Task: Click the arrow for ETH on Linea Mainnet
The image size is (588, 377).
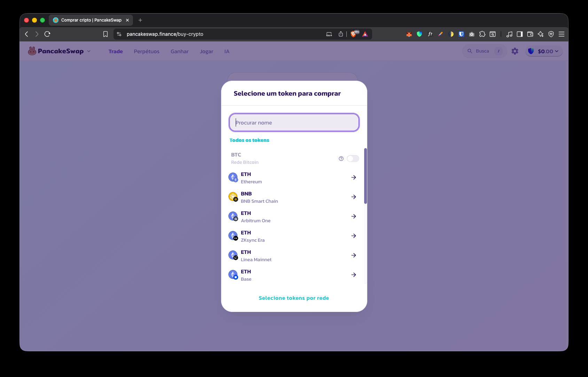Action: (x=354, y=255)
